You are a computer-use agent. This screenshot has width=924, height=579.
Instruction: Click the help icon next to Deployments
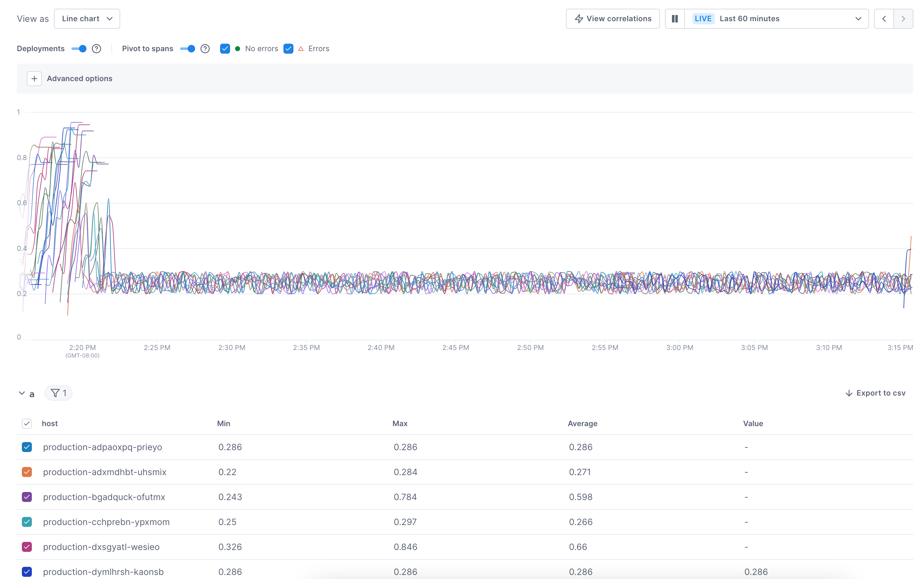click(96, 49)
